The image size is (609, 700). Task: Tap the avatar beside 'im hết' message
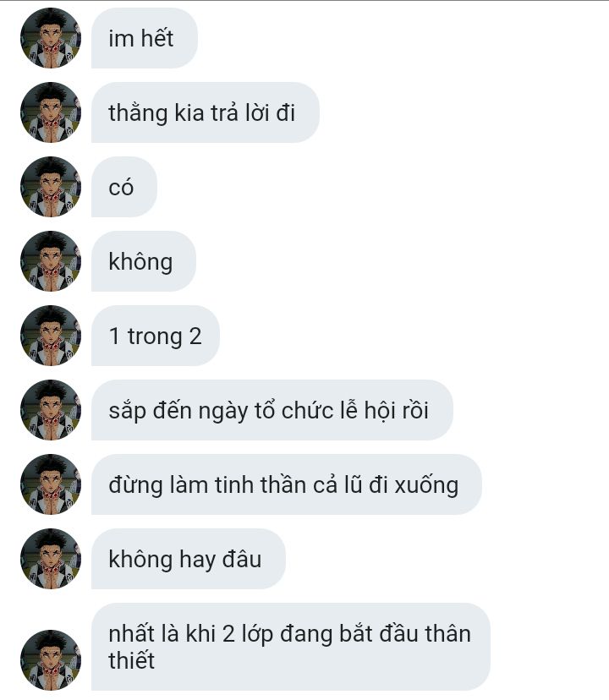click(51, 38)
